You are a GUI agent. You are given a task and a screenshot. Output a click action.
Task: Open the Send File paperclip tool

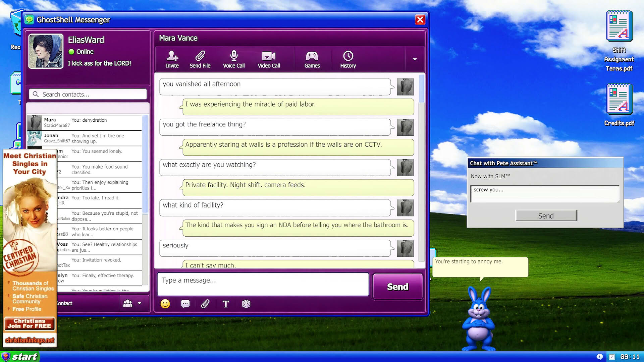coord(200,59)
